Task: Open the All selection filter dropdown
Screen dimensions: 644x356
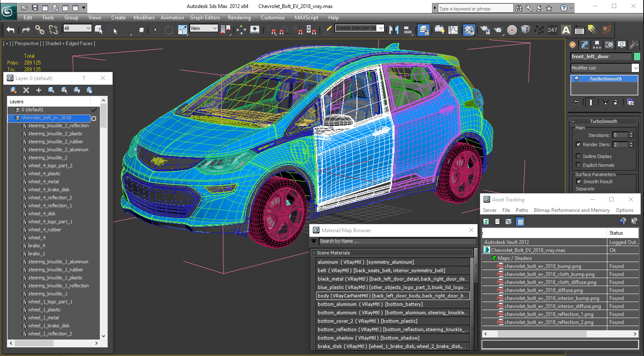Action: pos(88,28)
